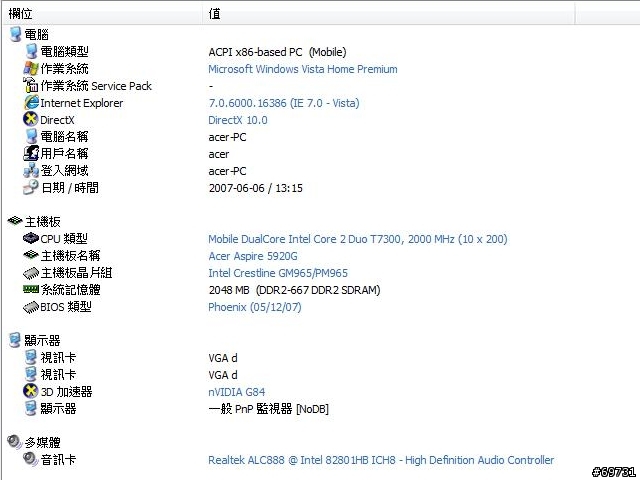The image size is (640, 480).
Task: Click the 顯示器 row icon under 3D 加速器
Action: point(31,408)
